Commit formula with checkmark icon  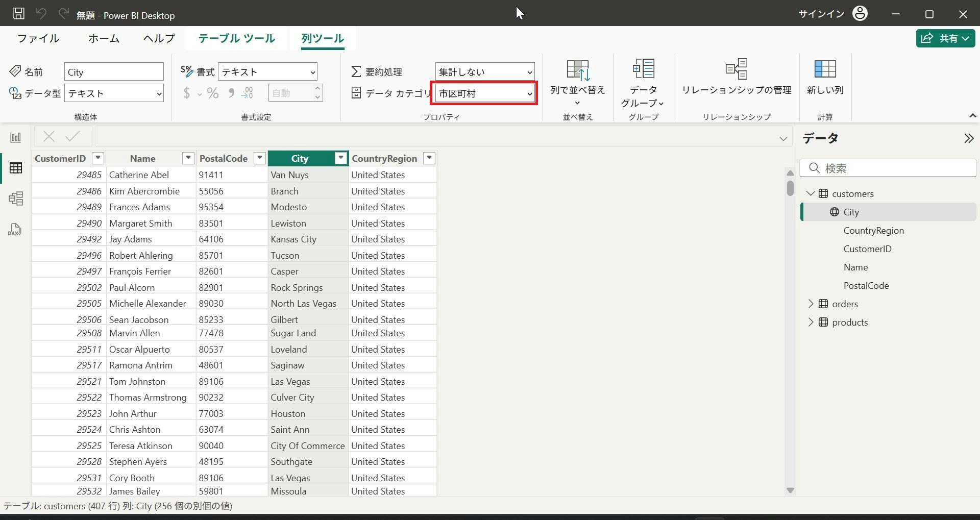tap(73, 136)
